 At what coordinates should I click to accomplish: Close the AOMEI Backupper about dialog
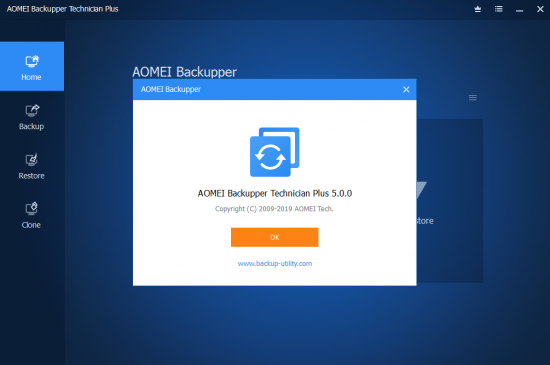[406, 89]
